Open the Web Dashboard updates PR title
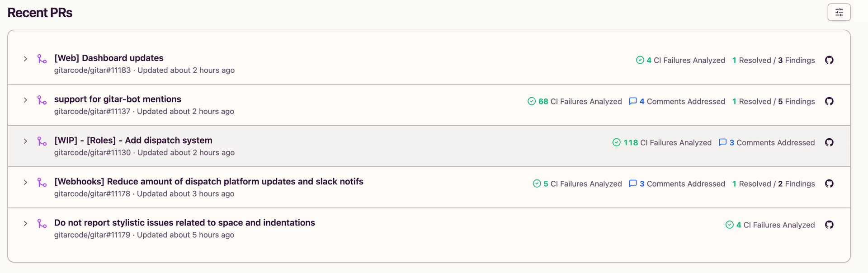868x273 pixels. pyautogui.click(x=108, y=58)
